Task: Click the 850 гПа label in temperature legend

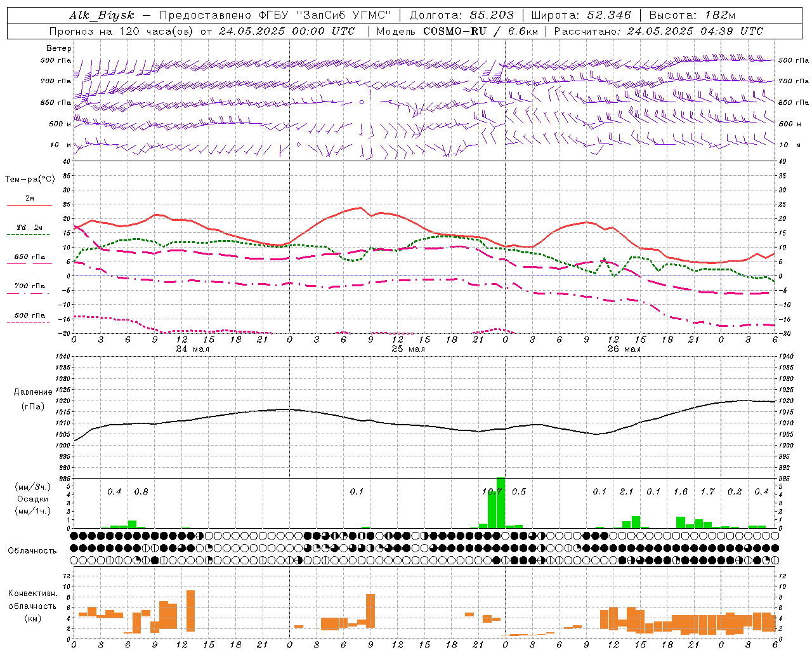Action: coord(30,257)
